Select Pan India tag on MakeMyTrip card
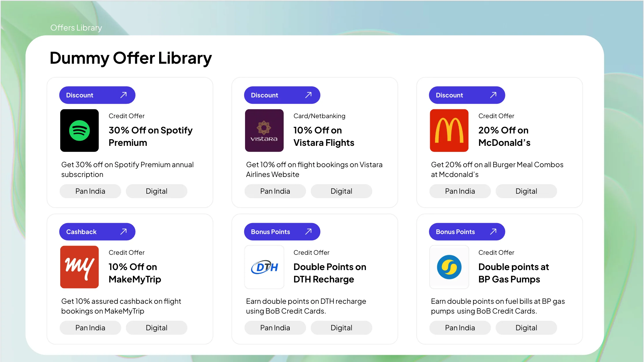Viewport: 644px width, 362px height. pos(90,328)
